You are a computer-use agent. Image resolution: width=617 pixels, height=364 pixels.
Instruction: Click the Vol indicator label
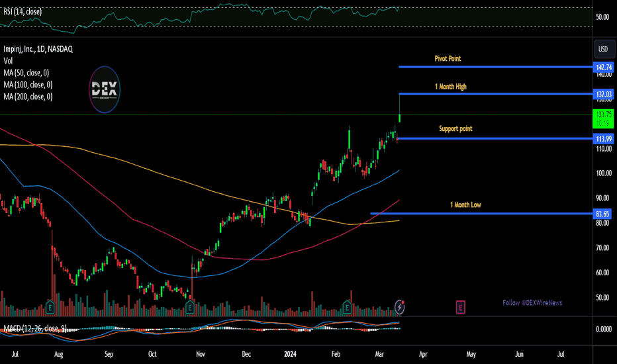[x=8, y=61]
